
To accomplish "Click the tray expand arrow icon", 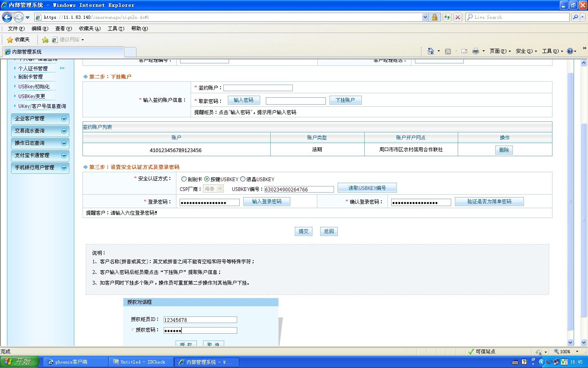I will 542,362.
